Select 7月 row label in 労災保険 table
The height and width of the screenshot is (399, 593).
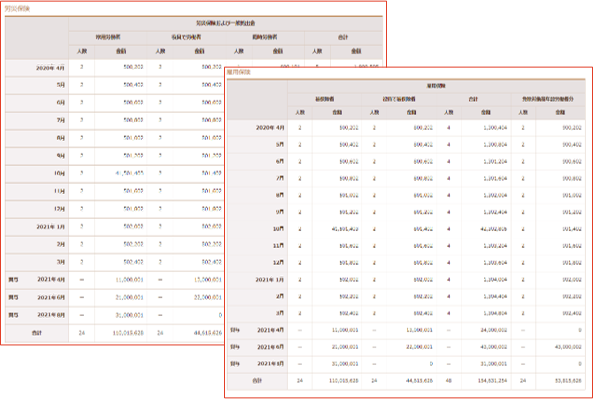pyautogui.click(x=61, y=120)
